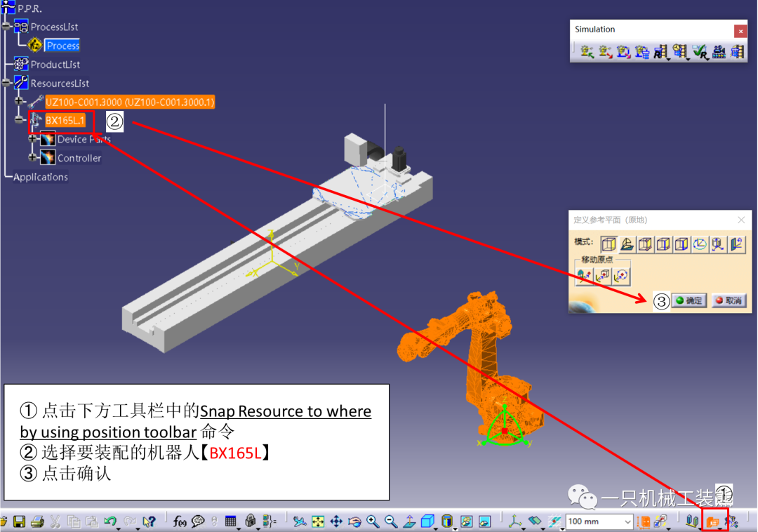The image size is (758, 532).
Task: Select the Process node in tree
Action: coord(62,46)
